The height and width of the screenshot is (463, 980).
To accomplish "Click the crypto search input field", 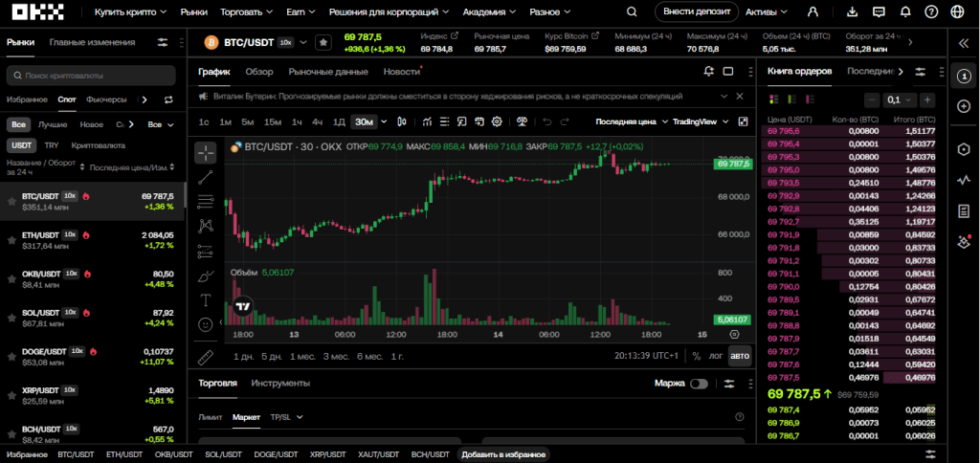I will click(91, 76).
